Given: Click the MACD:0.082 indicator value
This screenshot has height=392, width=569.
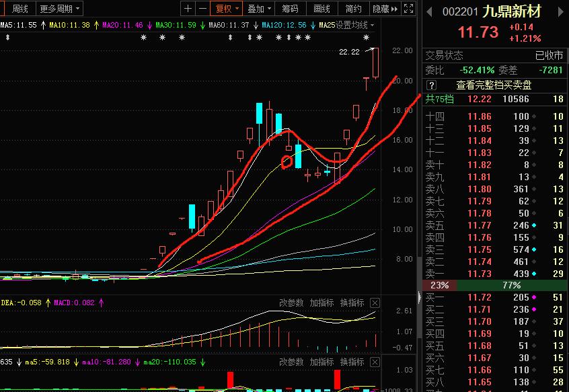Looking at the screenshot, I should [75, 303].
